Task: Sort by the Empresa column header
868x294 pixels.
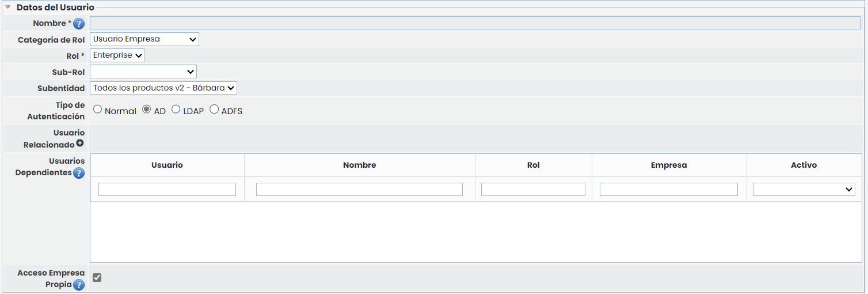Action: [x=669, y=165]
